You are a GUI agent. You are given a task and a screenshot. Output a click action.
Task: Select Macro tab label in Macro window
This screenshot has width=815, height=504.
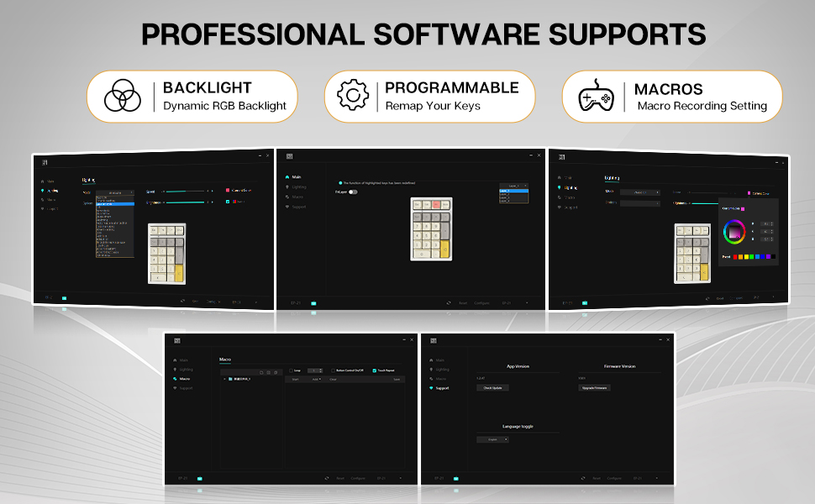pos(225,360)
